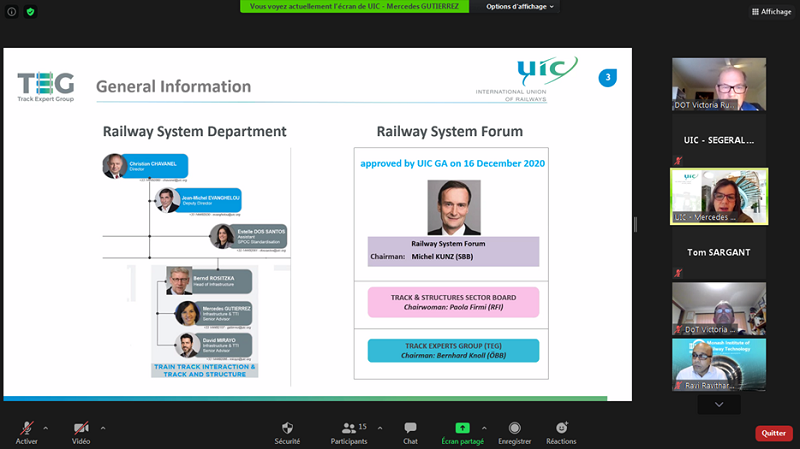
Task: Click the Bernd ROSITZKA card
Action: click(209, 281)
